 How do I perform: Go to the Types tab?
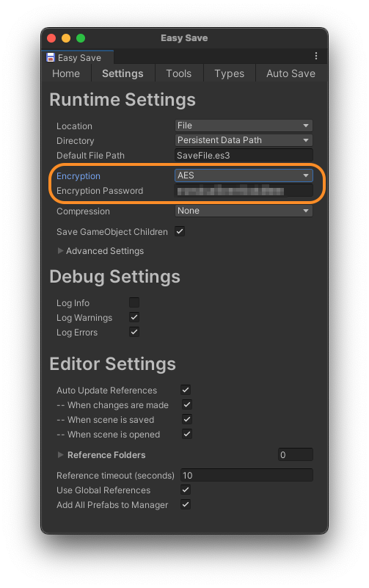[230, 73]
